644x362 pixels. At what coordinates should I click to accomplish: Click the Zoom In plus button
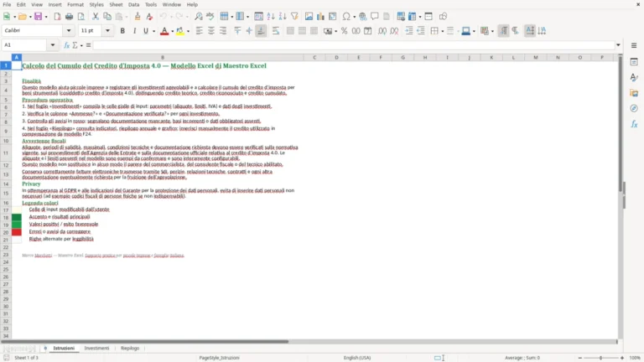coord(622,358)
